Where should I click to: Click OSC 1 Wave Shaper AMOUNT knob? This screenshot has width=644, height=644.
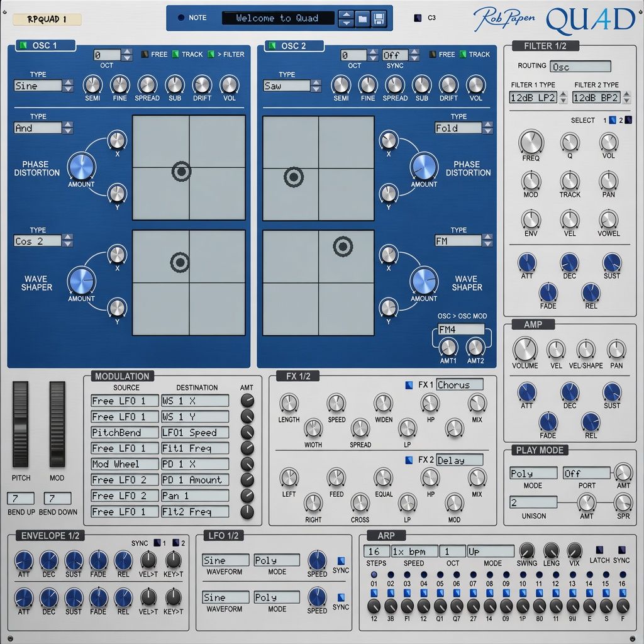coord(81,281)
